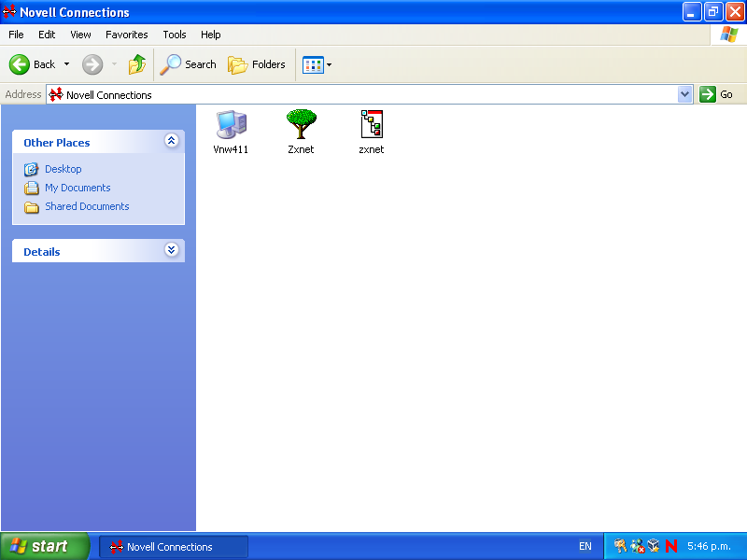Open Forward history dropdown arrow
This screenshot has height=560, width=747.
click(x=114, y=64)
